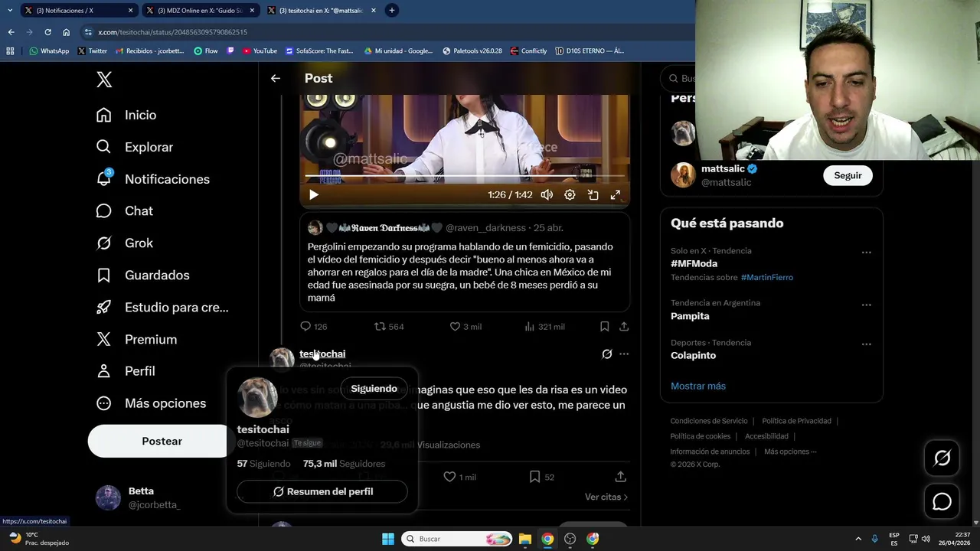Open Grok in sidebar

(x=124, y=243)
